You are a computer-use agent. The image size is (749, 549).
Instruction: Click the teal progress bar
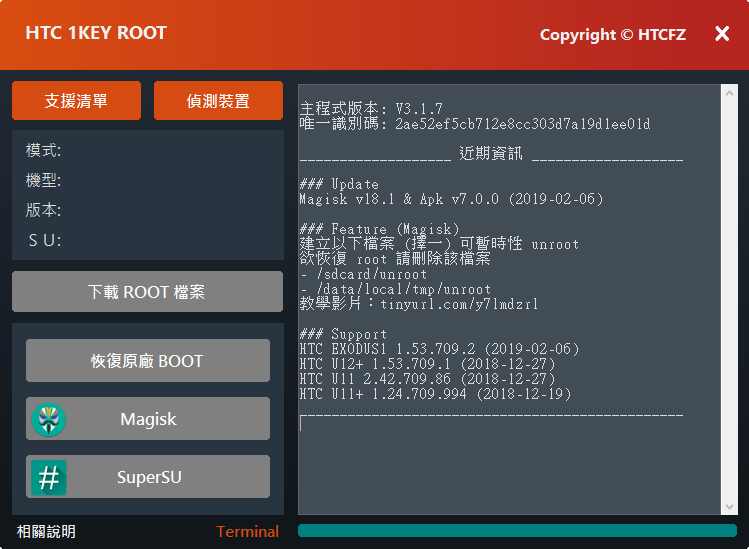pyautogui.click(x=517, y=530)
